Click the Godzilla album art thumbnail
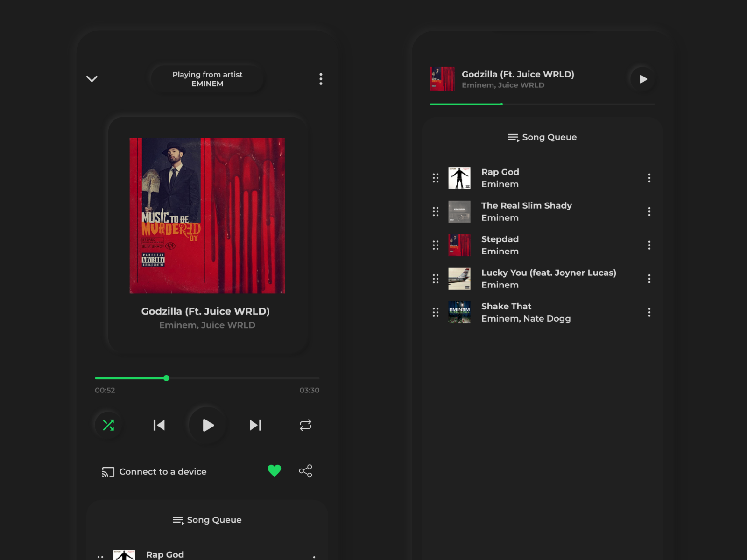747x560 pixels. coord(442,79)
